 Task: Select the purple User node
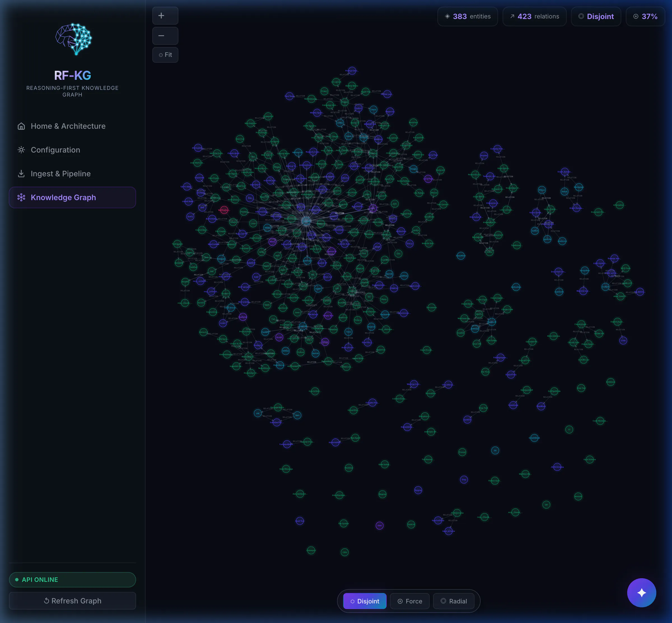(x=379, y=525)
